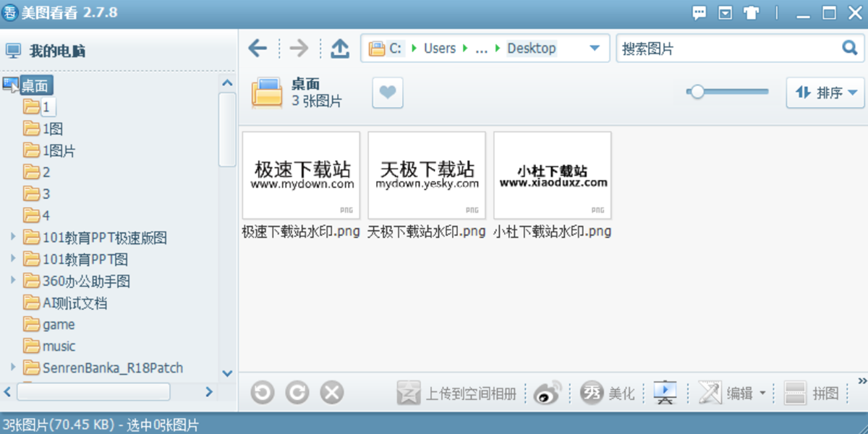Rotate image clockwise using bottom toolbar
The height and width of the screenshot is (434, 868).
pyautogui.click(x=297, y=393)
